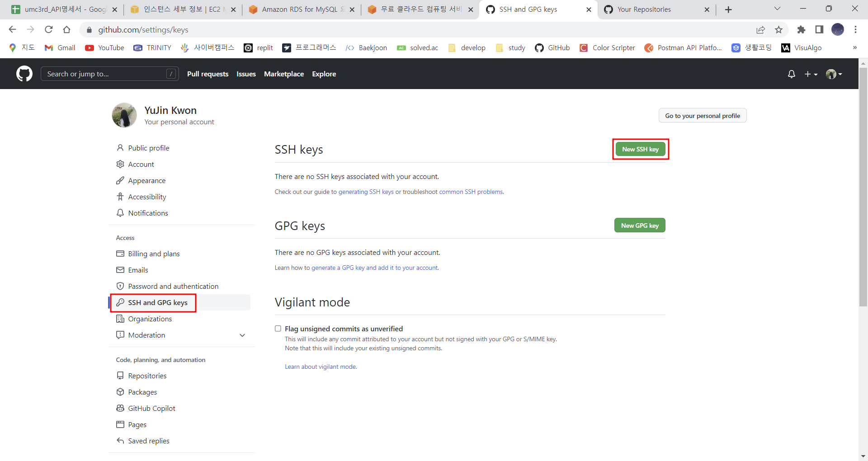Open the generating SSH keys guide link
The height and width of the screenshot is (461, 868).
[366, 192]
